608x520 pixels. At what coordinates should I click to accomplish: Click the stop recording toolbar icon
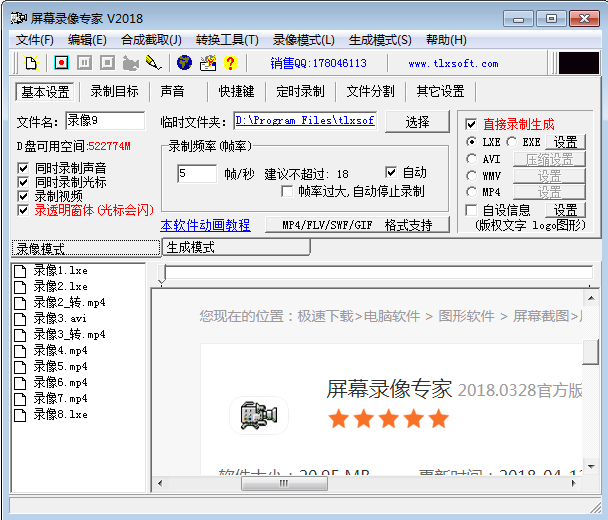tap(107, 62)
